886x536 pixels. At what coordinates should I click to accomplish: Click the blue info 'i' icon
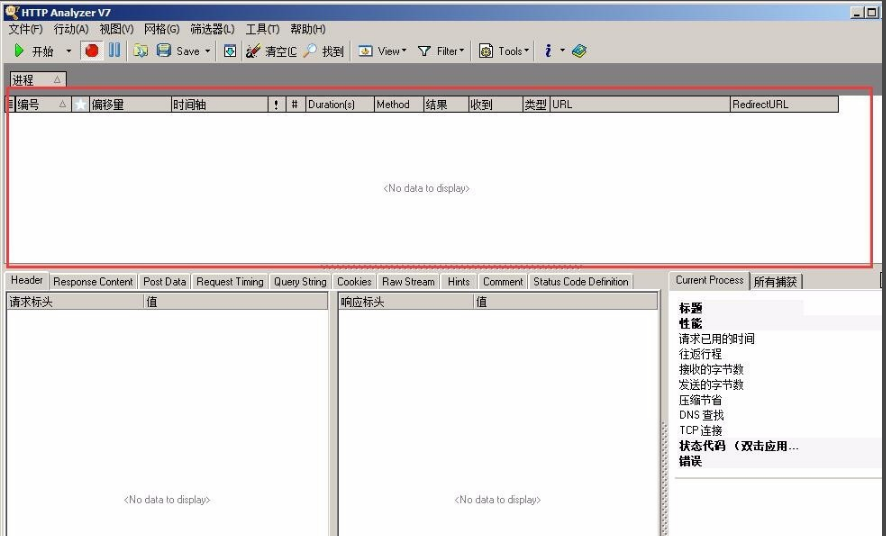[x=548, y=51]
